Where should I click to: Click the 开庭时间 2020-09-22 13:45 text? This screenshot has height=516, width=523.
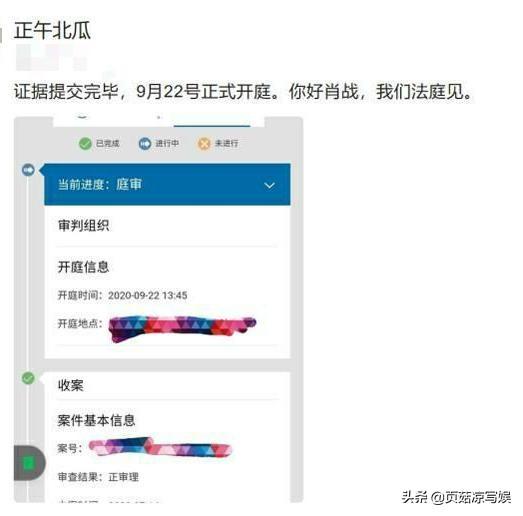122,296
